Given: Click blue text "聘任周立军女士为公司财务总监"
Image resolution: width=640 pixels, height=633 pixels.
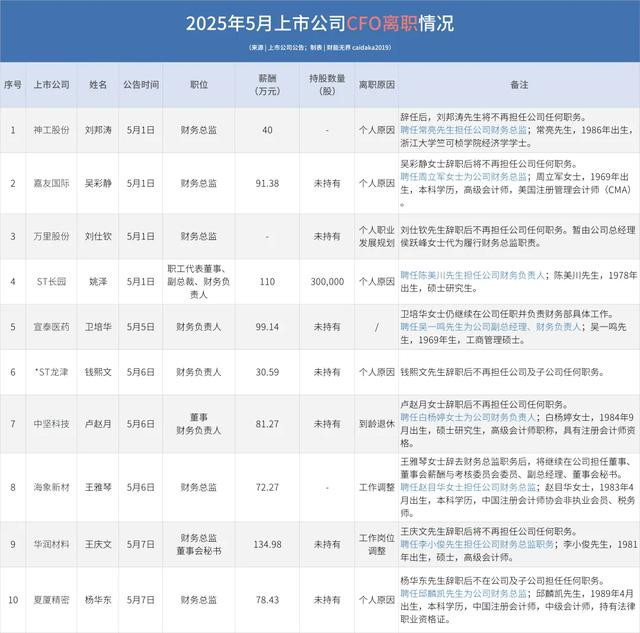Looking at the screenshot, I should [463, 177].
